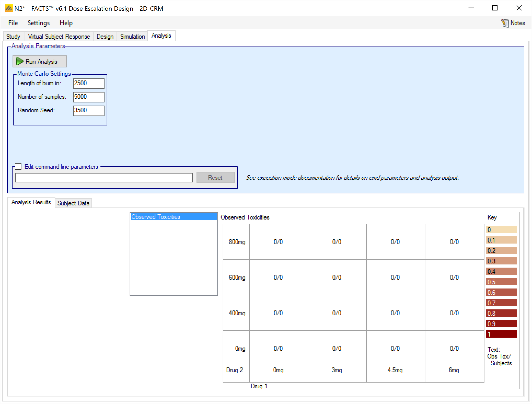This screenshot has width=532, height=404.
Task: Click the darkest red key swatch labeled 1
Action: coord(501,334)
